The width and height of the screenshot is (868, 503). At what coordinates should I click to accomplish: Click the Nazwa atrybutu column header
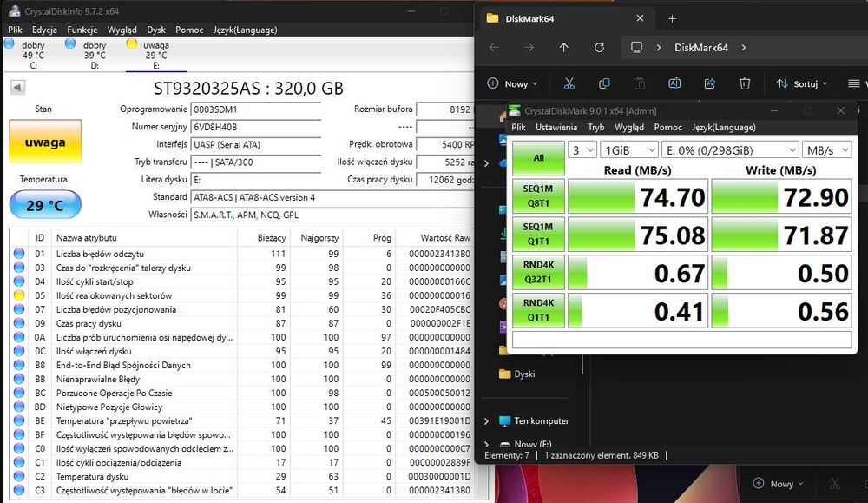click(x=144, y=238)
